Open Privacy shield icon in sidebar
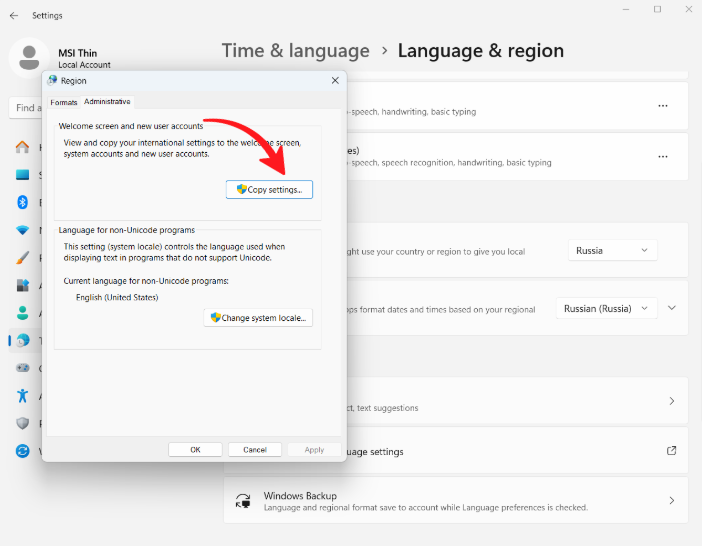Viewport: 702px width, 546px height. pos(22,423)
